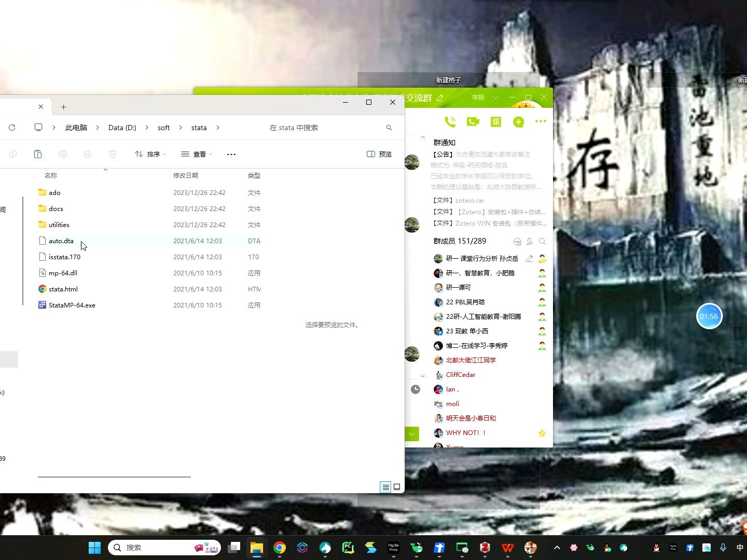This screenshot has width=747, height=560.
Task: Toggle the 预览 preview pane in Explorer
Action: pyautogui.click(x=379, y=154)
